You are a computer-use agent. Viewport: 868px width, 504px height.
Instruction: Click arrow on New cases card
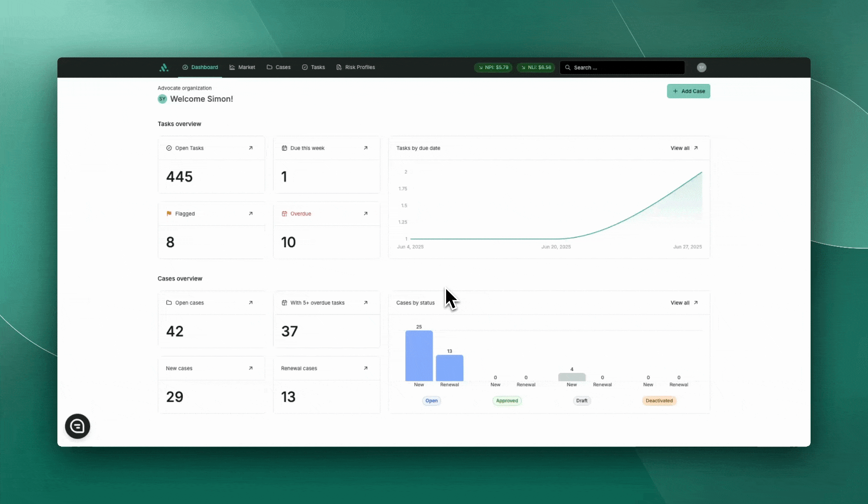[251, 368]
